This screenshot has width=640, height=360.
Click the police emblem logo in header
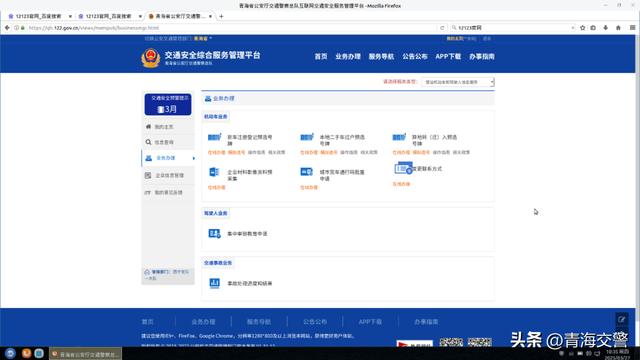tap(151, 58)
